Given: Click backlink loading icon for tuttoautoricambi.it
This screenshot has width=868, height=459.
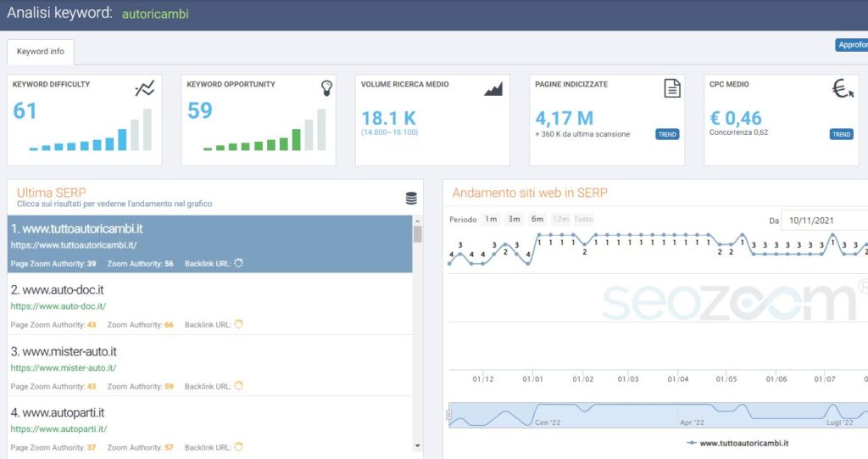Looking at the screenshot, I should coord(238,263).
